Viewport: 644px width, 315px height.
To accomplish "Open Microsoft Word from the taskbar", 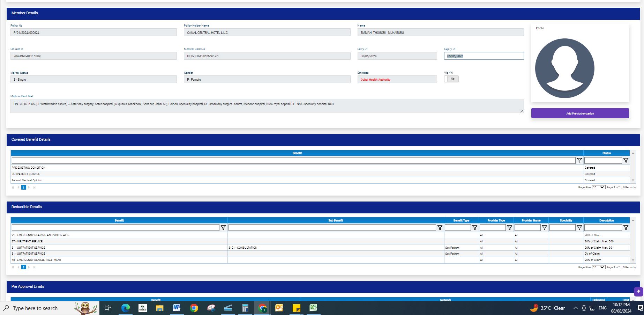I will (x=177, y=308).
